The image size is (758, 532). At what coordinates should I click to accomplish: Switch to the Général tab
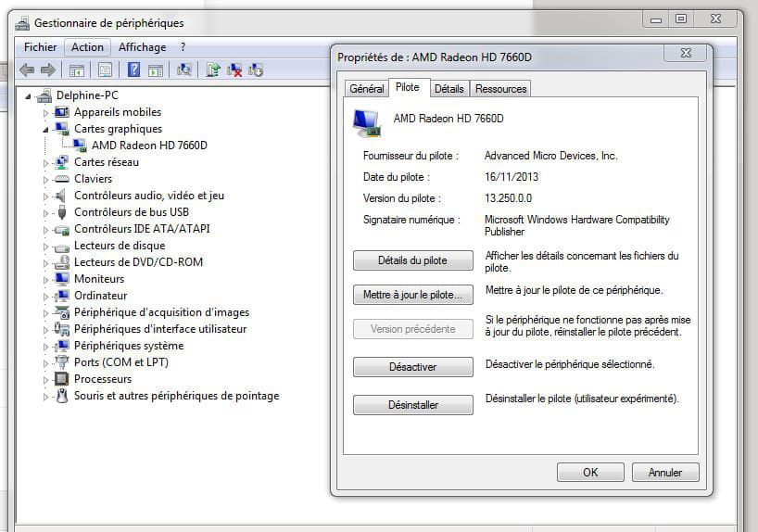pyautogui.click(x=366, y=88)
